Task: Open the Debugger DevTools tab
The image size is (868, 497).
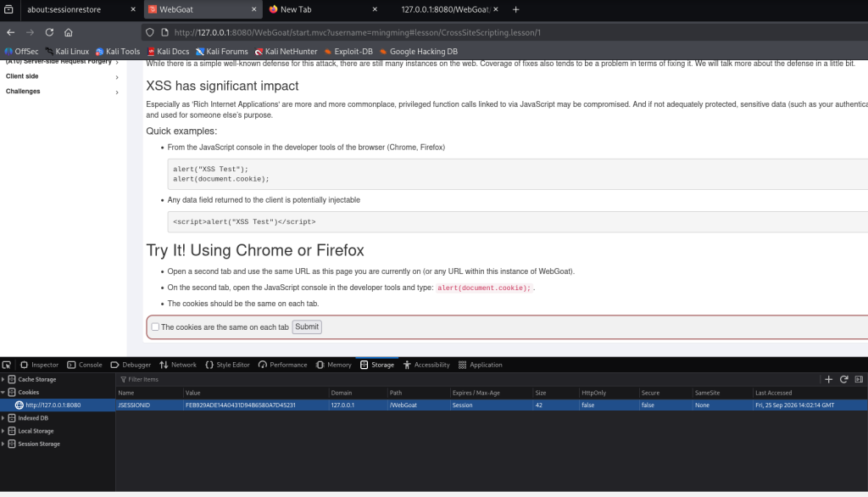Action: click(x=131, y=365)
